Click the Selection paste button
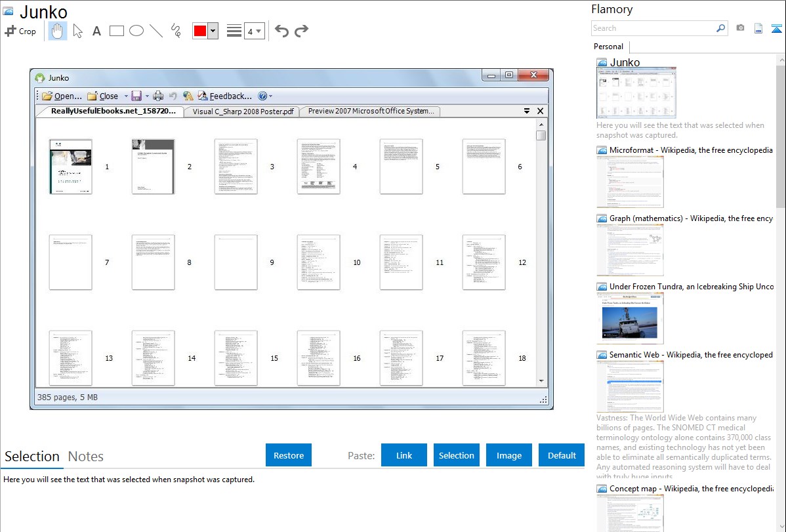Screen dimensions: 786x532 click(457, 455)
